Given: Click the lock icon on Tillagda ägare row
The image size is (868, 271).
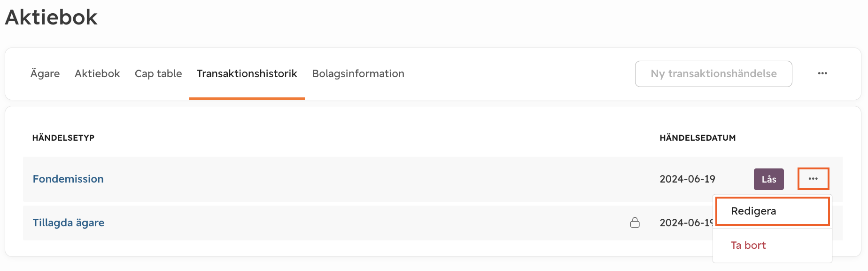Looking at the screenshot, I should tap(635, 223).
